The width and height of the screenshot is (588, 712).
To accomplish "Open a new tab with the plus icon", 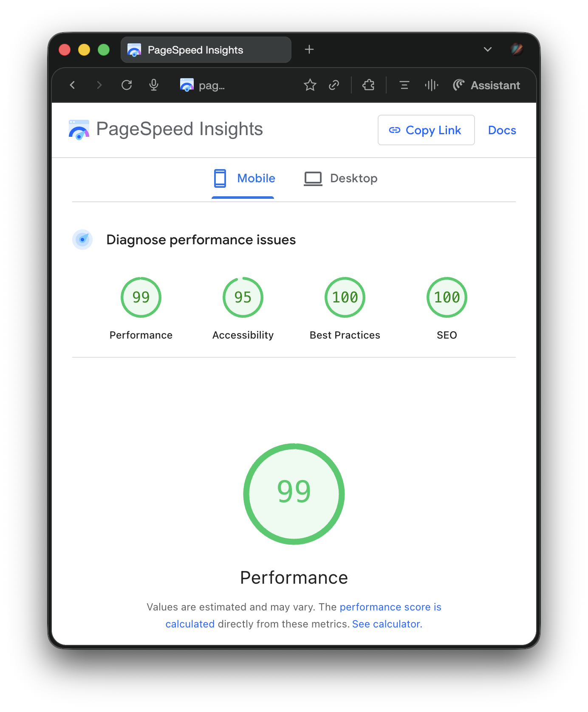I will pyautogui.click(x=309, y=49).
